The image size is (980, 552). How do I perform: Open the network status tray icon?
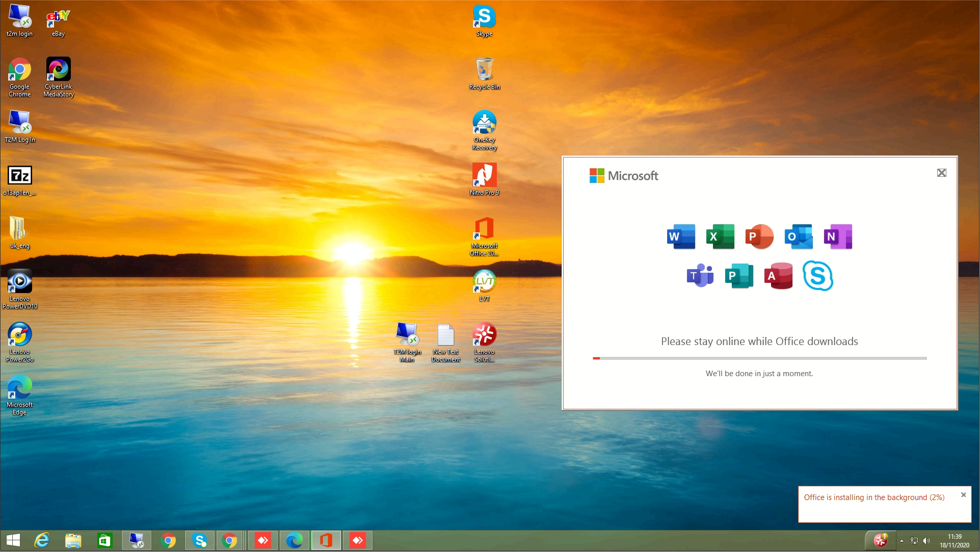[914, 541]
